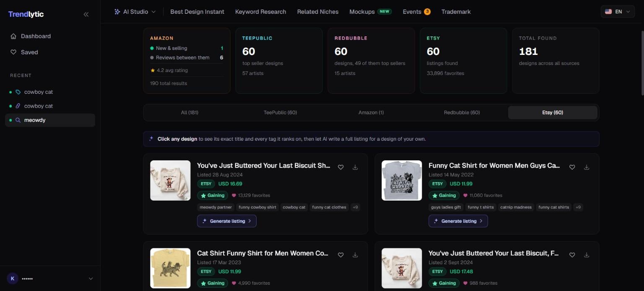This screenshot has height=291, width=644.
Task: Click the K user avatar
Action: click(x=13, y=278)
